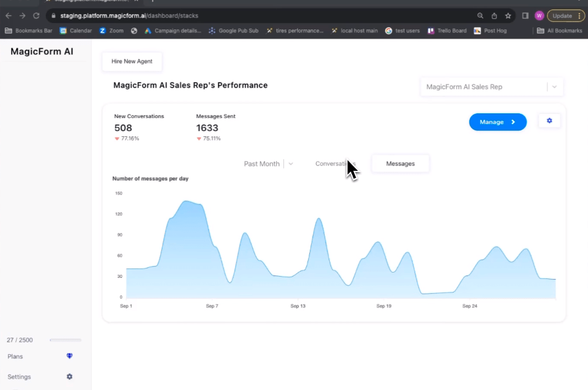Click the Number of messages per day title

(150, 179)
